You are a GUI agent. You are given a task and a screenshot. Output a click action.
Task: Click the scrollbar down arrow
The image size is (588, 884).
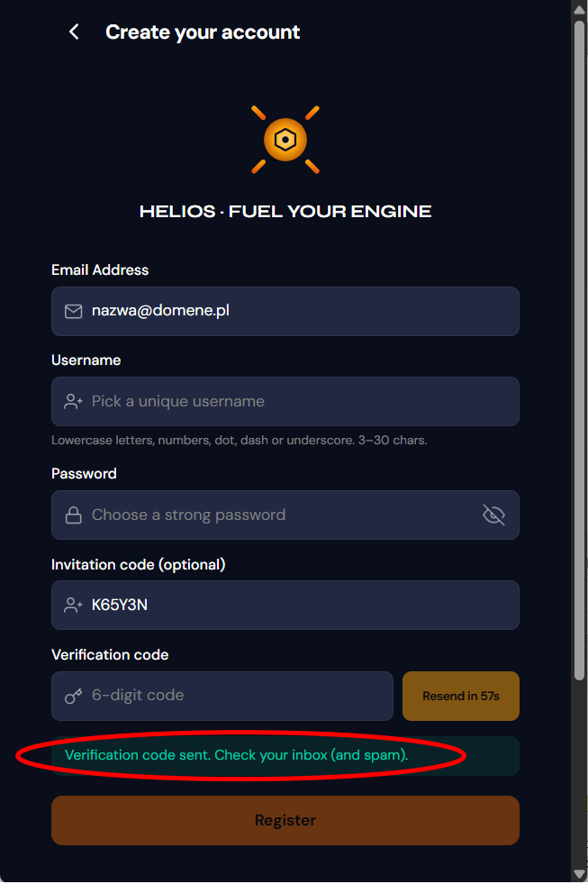click(x=579, y=873)
